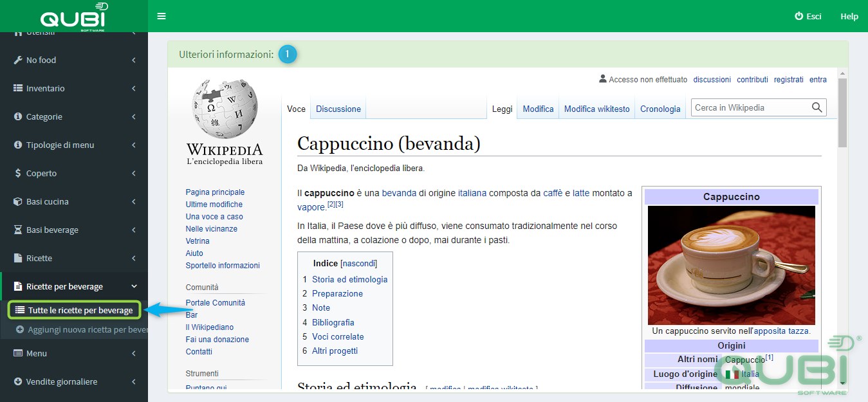Expand the Tipologie di menu chevron
The image size is (868, 402).
(134, 145)
